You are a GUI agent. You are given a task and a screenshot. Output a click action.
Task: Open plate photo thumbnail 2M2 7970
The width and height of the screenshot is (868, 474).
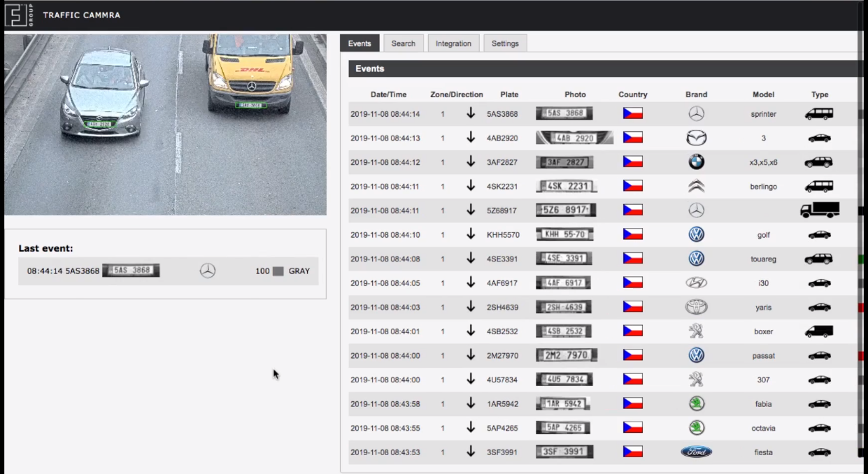567,355
